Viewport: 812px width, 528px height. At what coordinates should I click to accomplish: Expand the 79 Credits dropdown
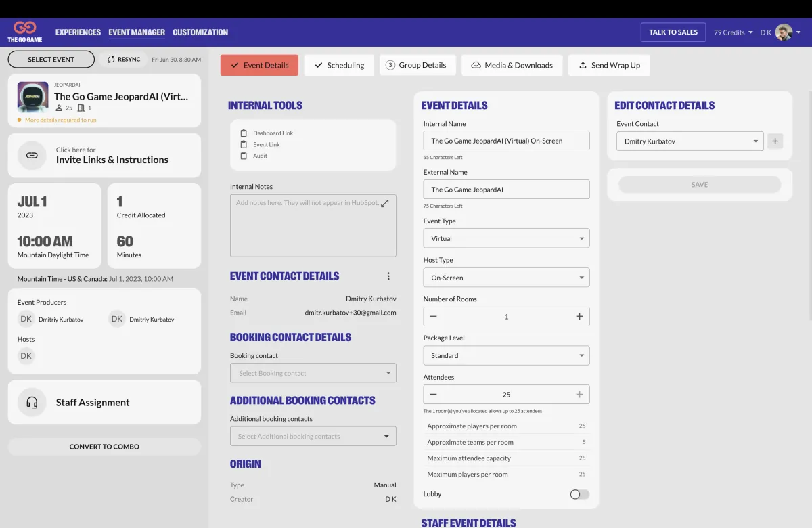pyautogui.click(x=734, y=32)
